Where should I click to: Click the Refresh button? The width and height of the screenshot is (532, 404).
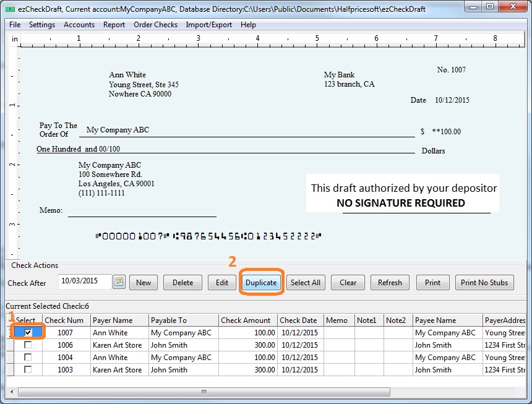pos(390,283)
